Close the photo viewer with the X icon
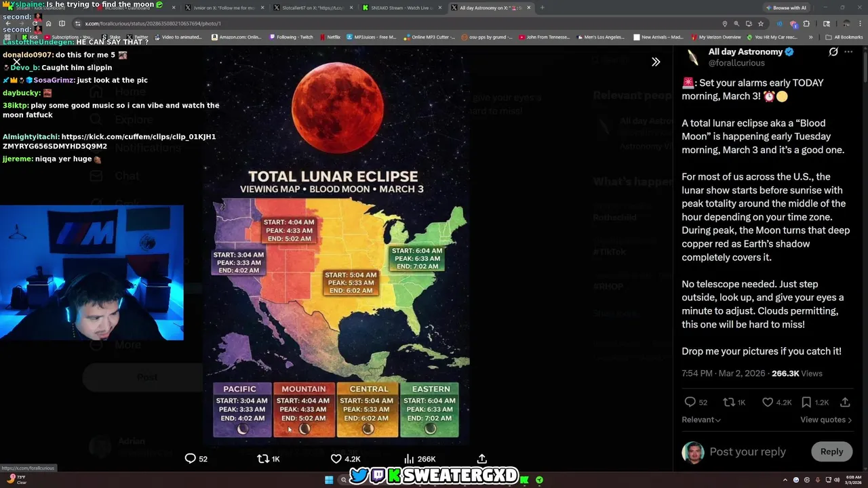This screenshot has height=488, width=868. coord(16,62)
